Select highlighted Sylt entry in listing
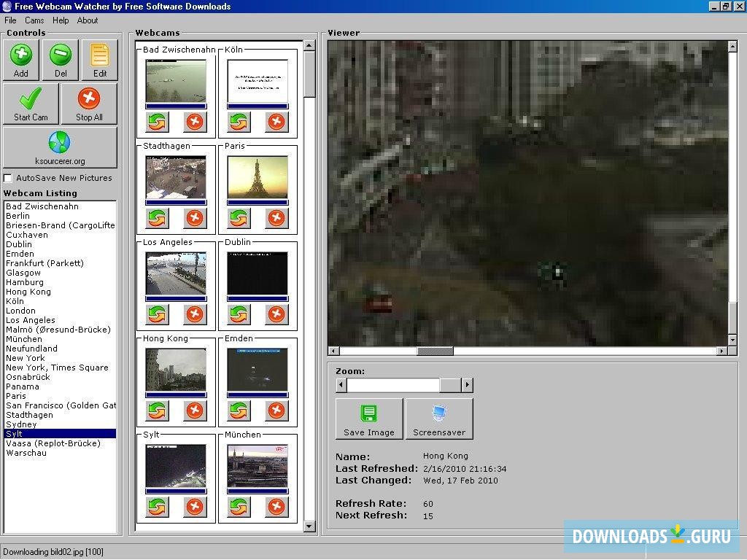The height and width of the screenshot is (560, 747). coord(60,434)
